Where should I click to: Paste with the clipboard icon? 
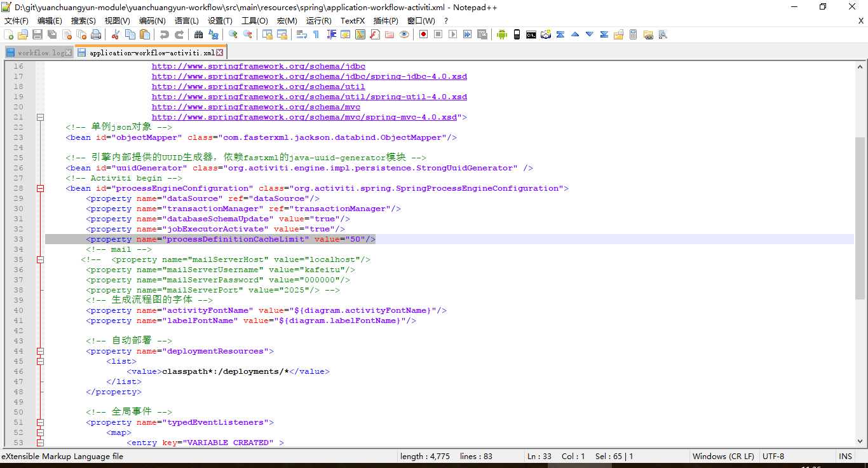pos(145,34)
